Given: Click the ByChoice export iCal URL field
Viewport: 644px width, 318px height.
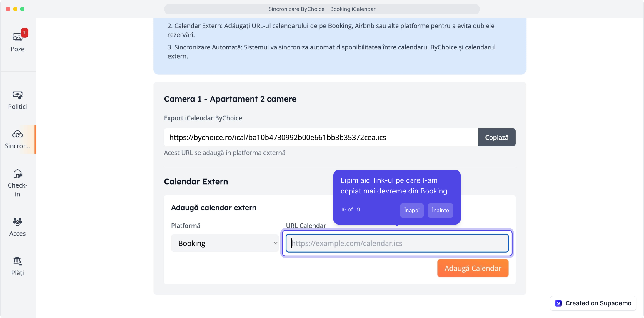Looking at the screenshot, I should tap(321, 138).
